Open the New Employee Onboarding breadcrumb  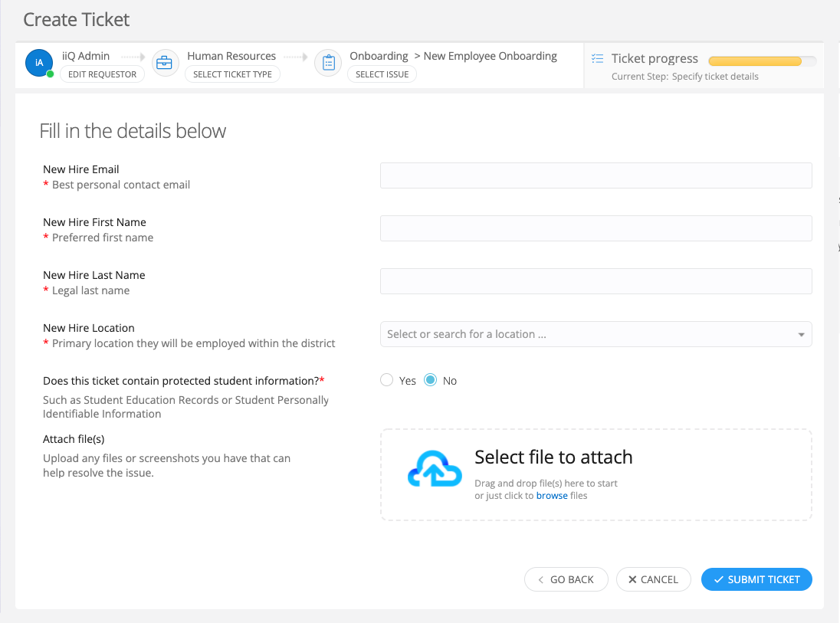click(x=491, y=55)
